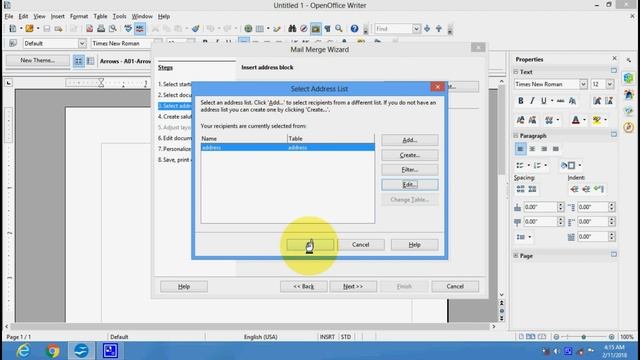Viewport: 640px width, 360px height.
Task: Open the Find toolbar dropdown arrow
Action: pyautogui.click(x=416, y=29)
